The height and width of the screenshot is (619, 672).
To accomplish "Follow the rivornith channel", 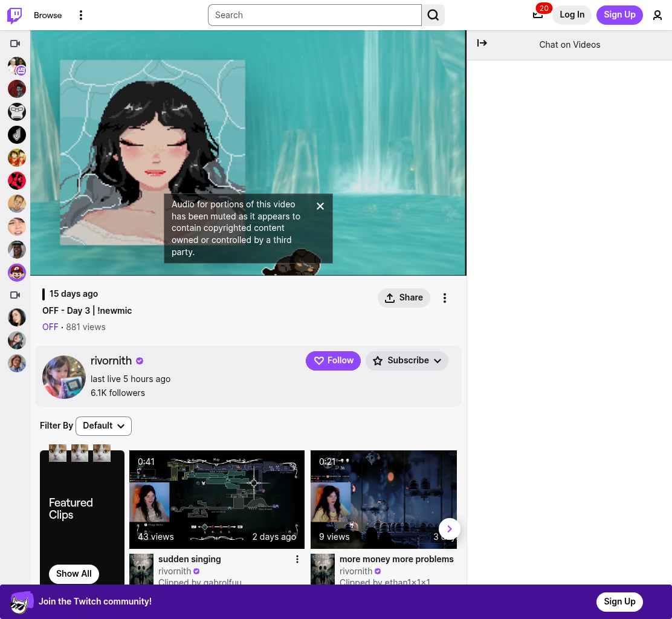I will (333, 360).
